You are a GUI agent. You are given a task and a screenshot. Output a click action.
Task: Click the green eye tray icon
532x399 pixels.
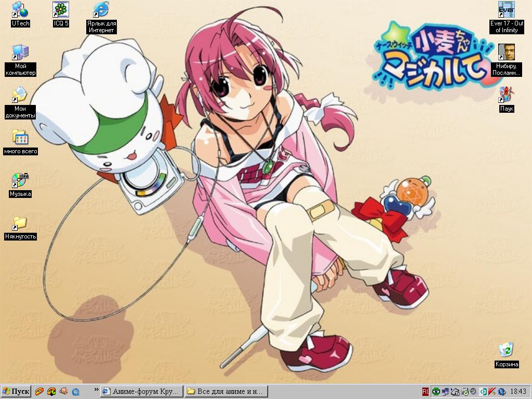436,392
